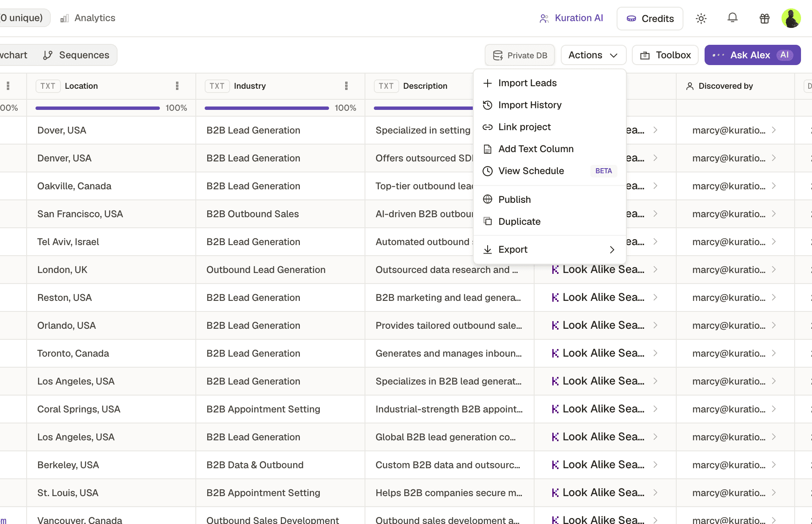This screenshot has height=524, width=812.
Task: Click the View Schedule clock icon
Action: coord(488,171)
